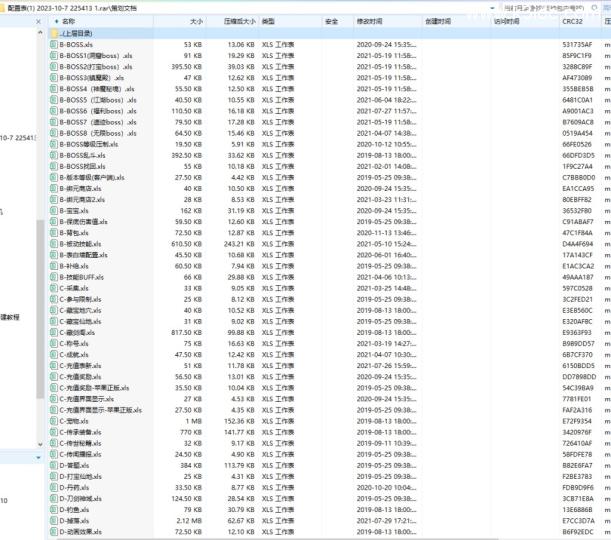Select the icon of the 162 KB file
The height and width of the screenshot is (540, 611).
(x=54, y=210)
